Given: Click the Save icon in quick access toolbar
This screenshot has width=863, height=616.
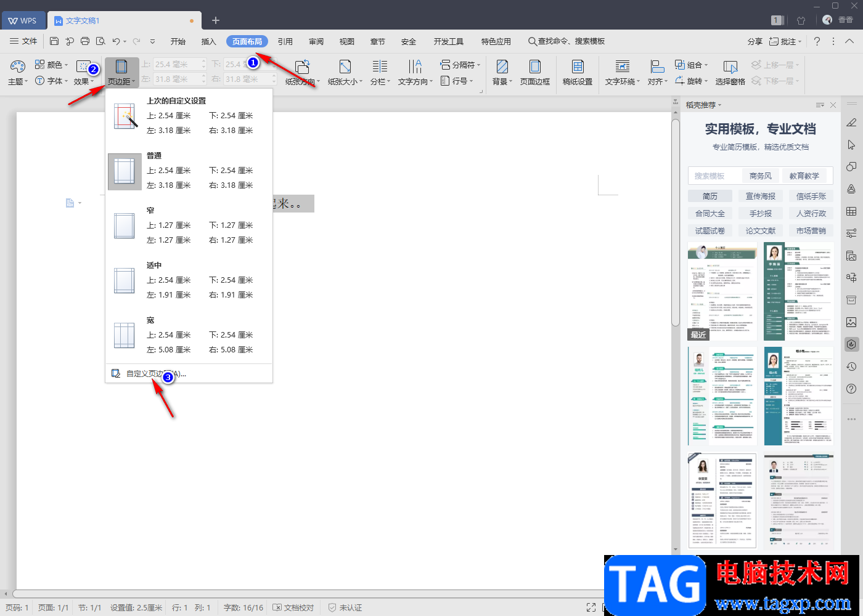Looking at the screenshot, I should pos(54,41).
